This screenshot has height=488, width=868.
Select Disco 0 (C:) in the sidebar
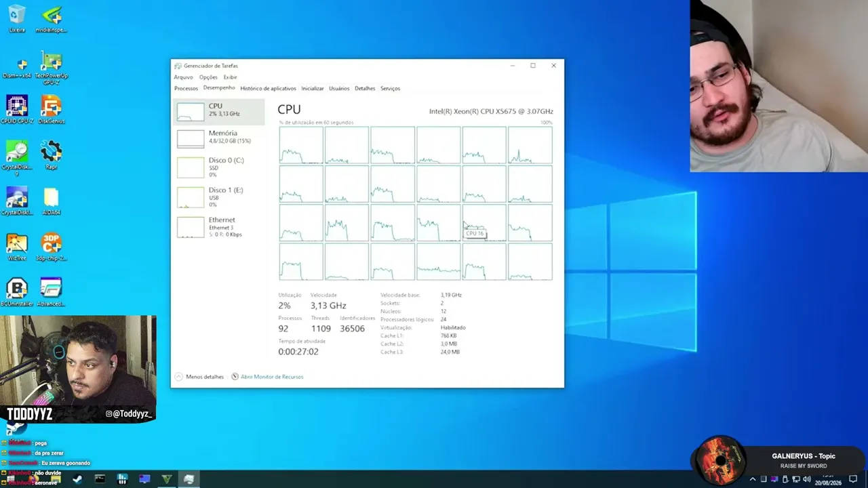(218, 167)
